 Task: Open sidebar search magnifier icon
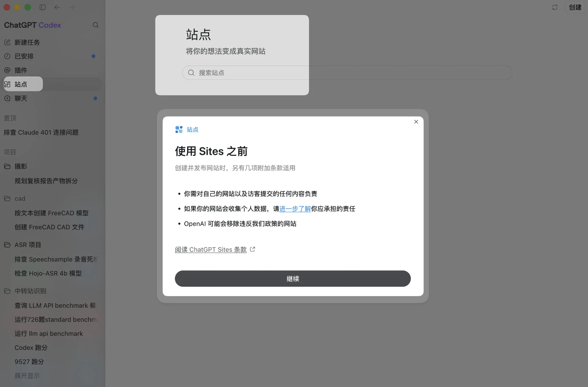96,25
